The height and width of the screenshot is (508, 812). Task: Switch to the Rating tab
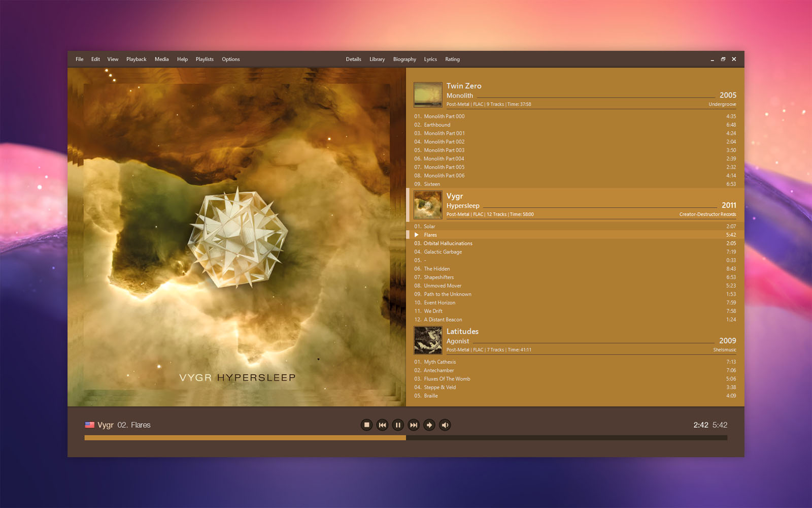click(x=452, y=59)
